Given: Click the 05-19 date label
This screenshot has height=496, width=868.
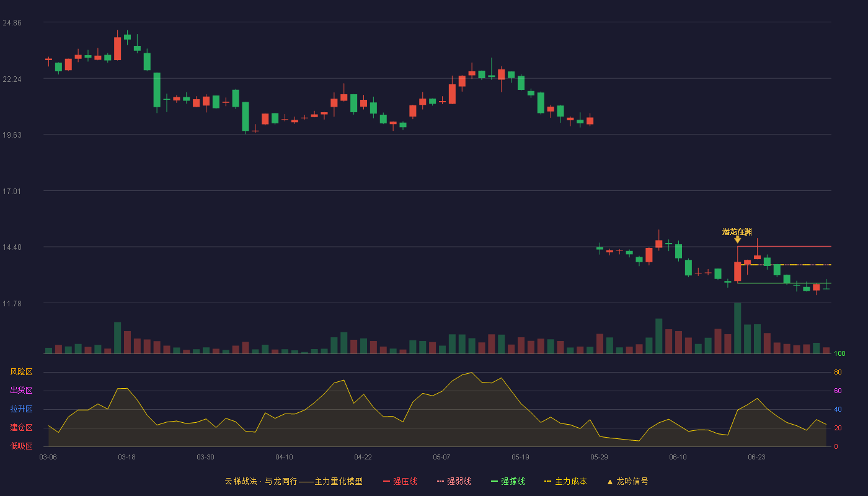Looking at the screenshot, I should pyautogui.click(x=520, y=457).
